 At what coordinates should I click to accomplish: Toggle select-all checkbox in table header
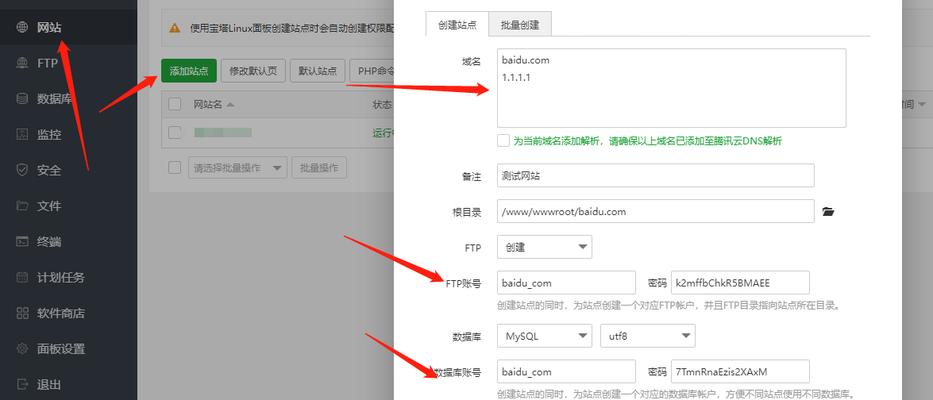tap(174, 104)
